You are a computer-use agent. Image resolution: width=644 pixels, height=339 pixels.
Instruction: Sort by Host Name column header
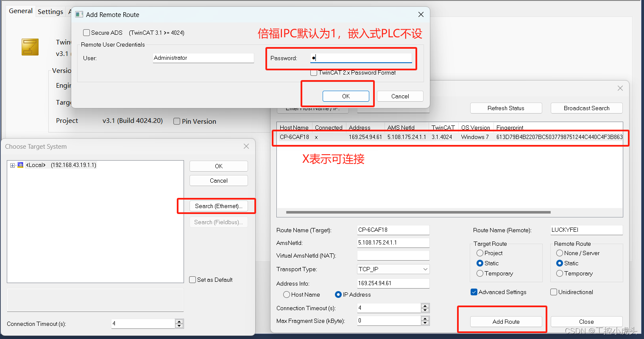pyautogui.click(x=295, y=128)
